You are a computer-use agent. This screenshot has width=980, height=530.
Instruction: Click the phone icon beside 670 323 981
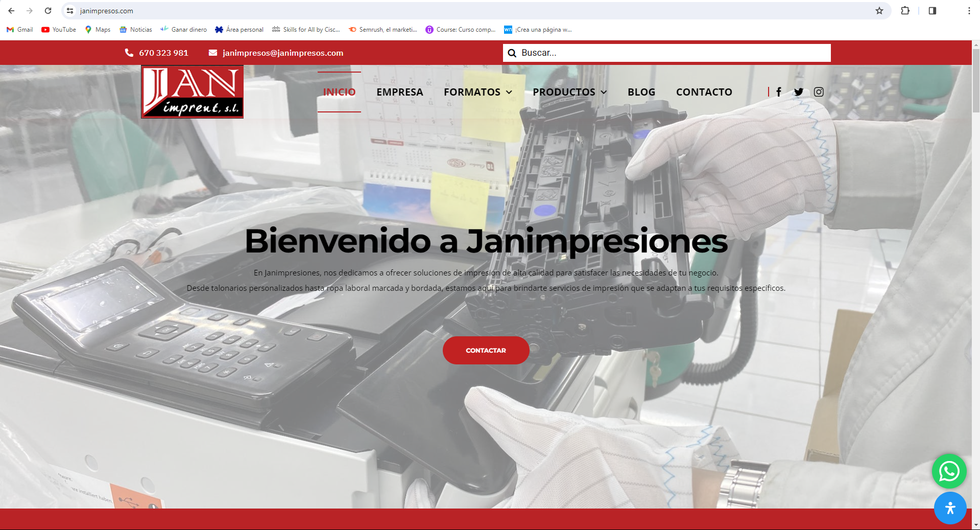[x=129, y=53]
